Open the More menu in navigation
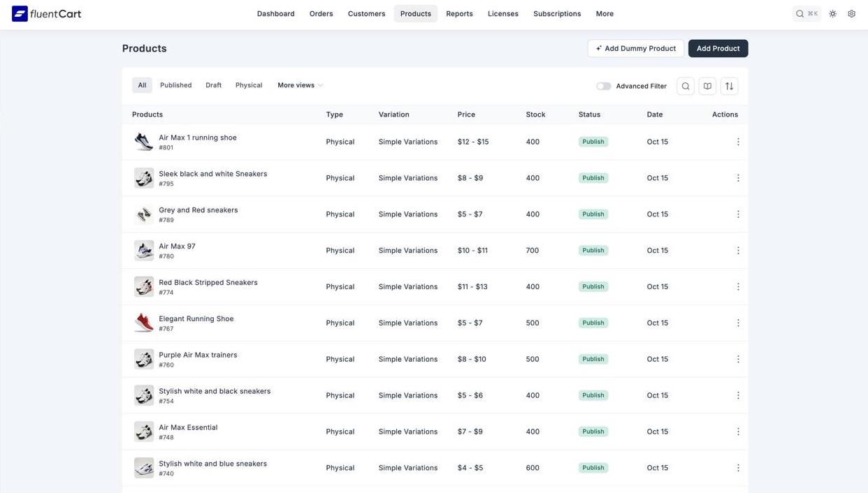 tap(605, 14)
